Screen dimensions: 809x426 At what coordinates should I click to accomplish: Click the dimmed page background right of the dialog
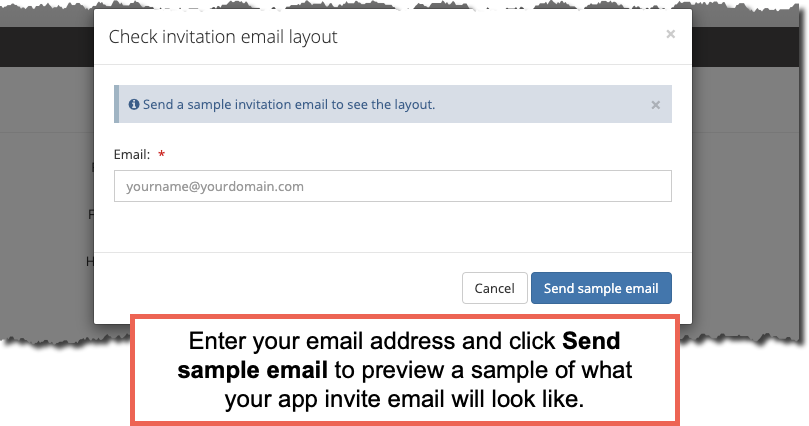(x=746, y=206)
